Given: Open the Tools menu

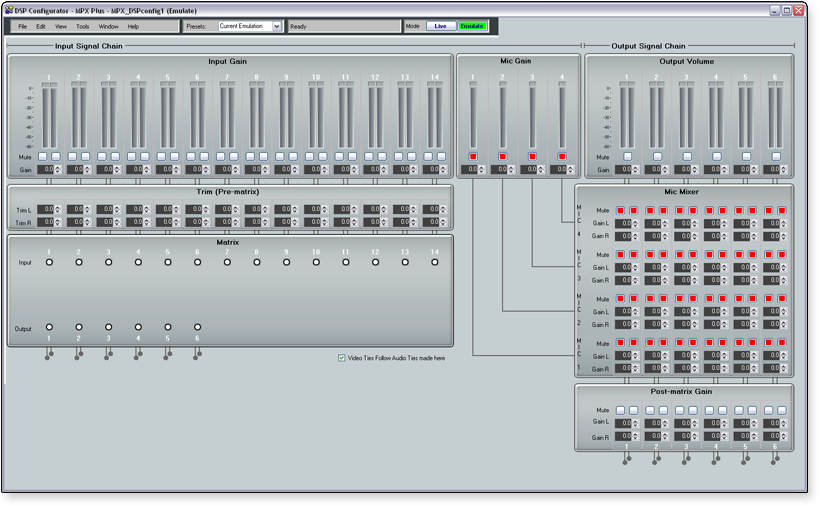Looking at the screenshot, I should [x=82, y=26].
